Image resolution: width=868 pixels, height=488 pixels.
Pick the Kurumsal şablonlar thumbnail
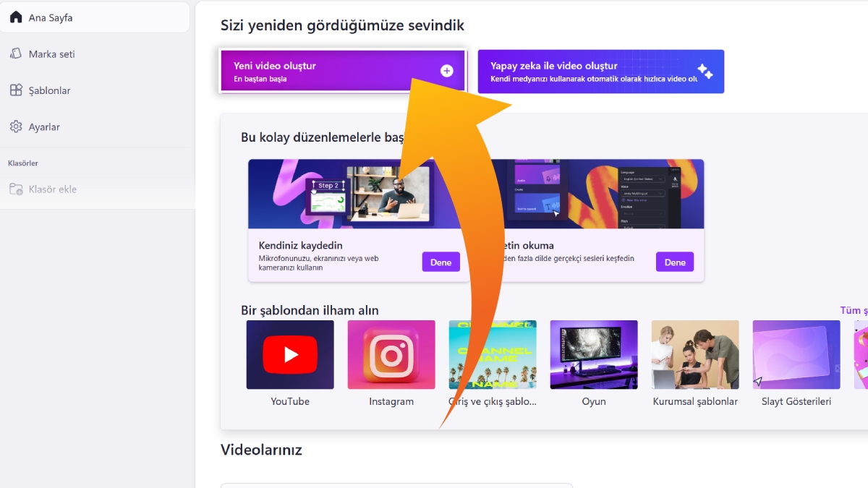tap(695, 355)
